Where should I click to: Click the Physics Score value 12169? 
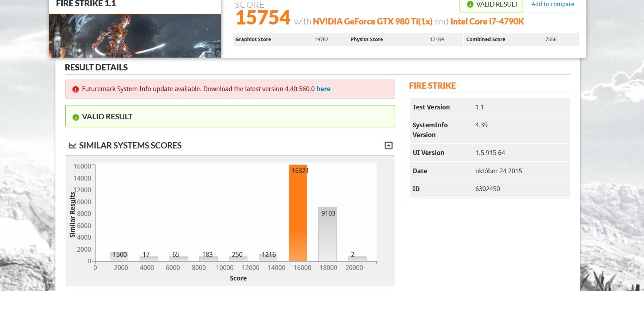(437, 39)
